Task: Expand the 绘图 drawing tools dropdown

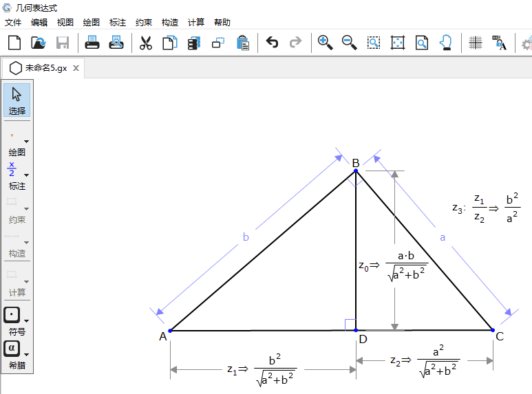Action: [x=27, y=142]
